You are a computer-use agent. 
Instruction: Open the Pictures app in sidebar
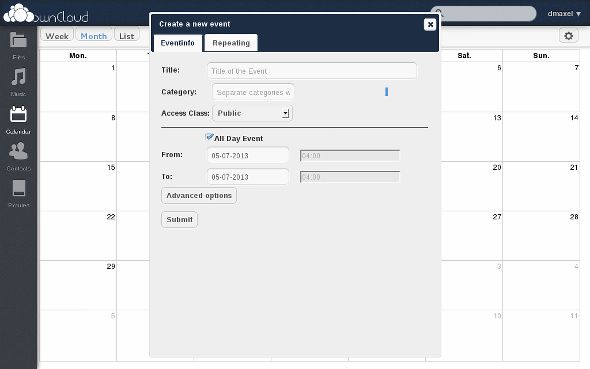(x=18, y=193)
